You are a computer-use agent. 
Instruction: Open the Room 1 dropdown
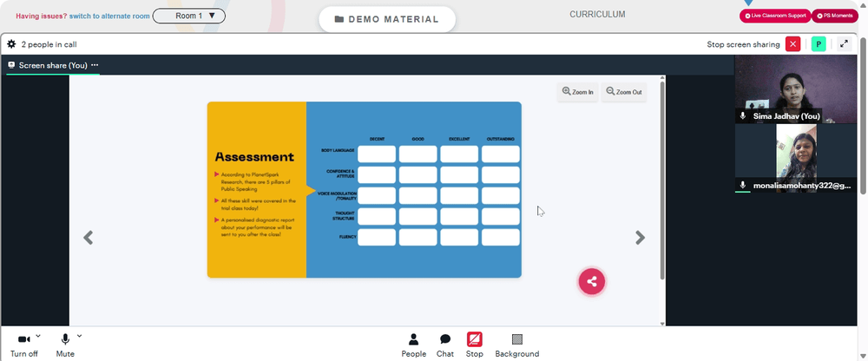pyautogui.click(x=188, y=16)
